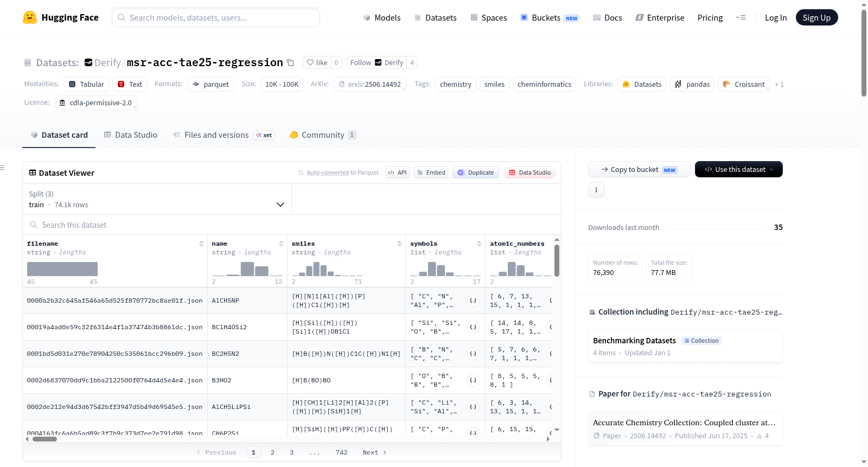Screen dimensions: 868x467
Task: Click the horizontal table scrollbar
Action: coord(44,439)
